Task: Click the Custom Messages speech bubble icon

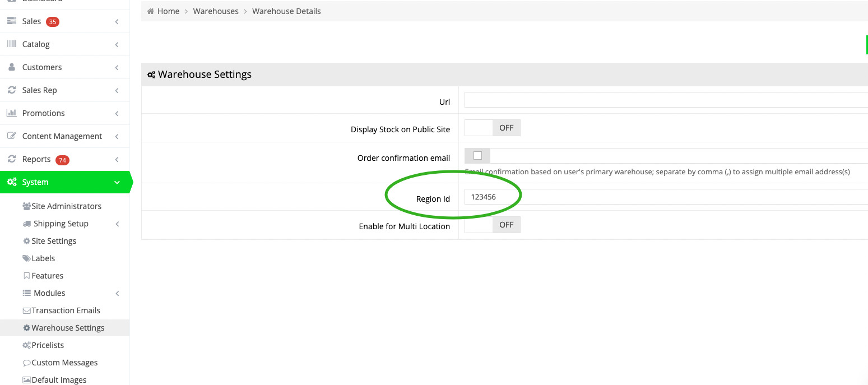Action: point(26,363)
